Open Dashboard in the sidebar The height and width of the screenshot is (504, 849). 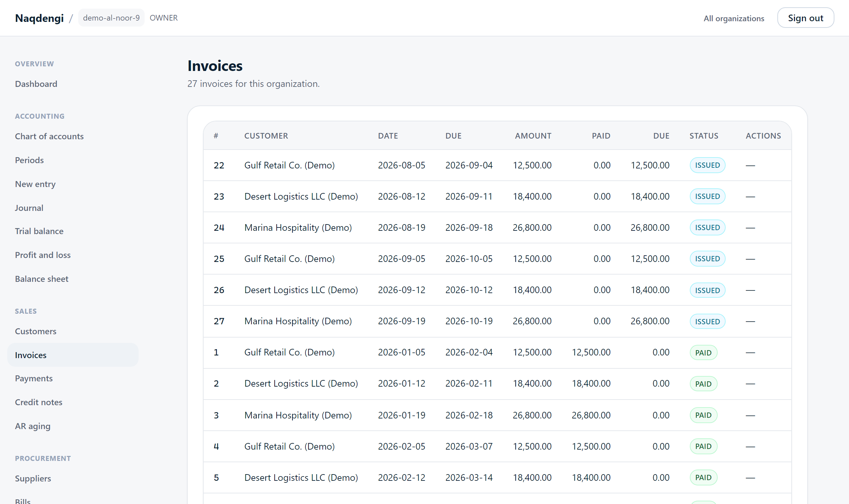pyautogui.click(x=36, y=84)
